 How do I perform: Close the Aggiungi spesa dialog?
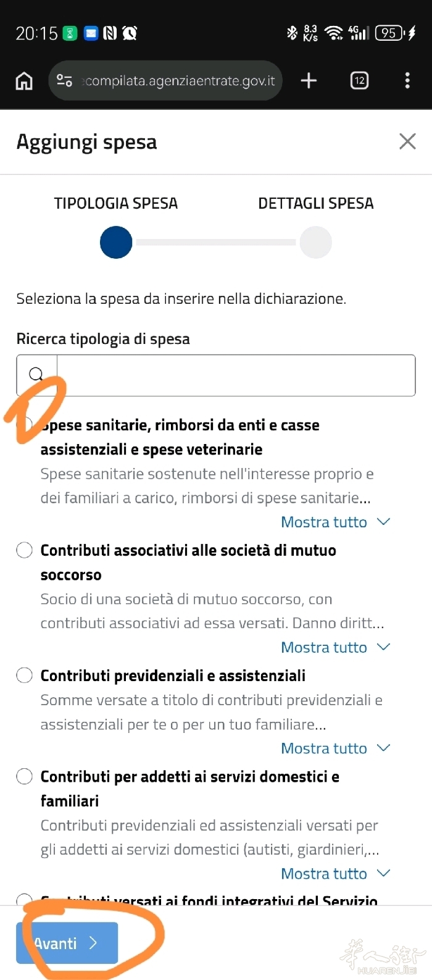(x=407, y=141)
